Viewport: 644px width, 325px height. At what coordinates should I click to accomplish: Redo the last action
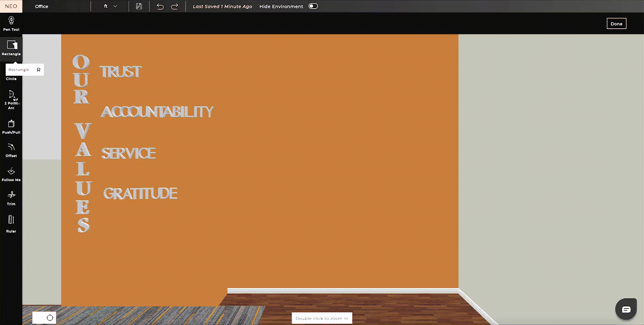174,6
